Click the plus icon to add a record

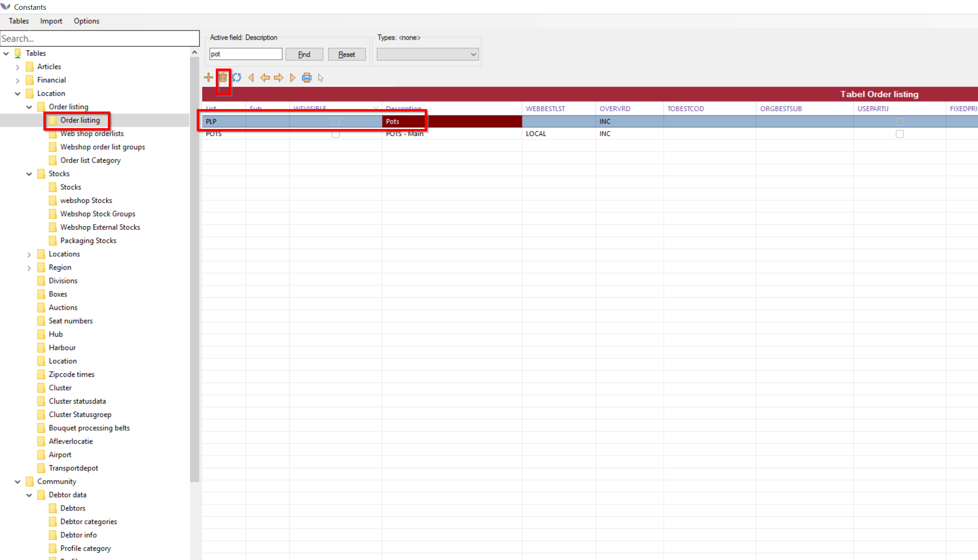208,77
